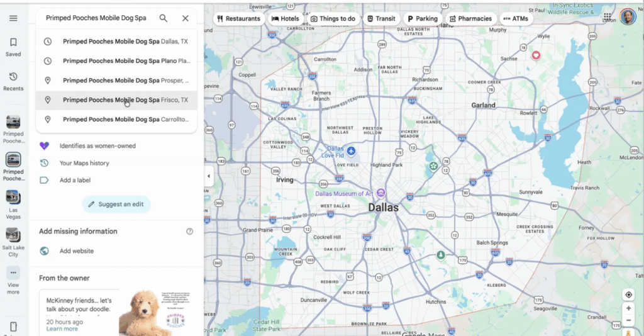The image size is (644, 336).
Task: Click the Add website option
Action: [76, 251]
